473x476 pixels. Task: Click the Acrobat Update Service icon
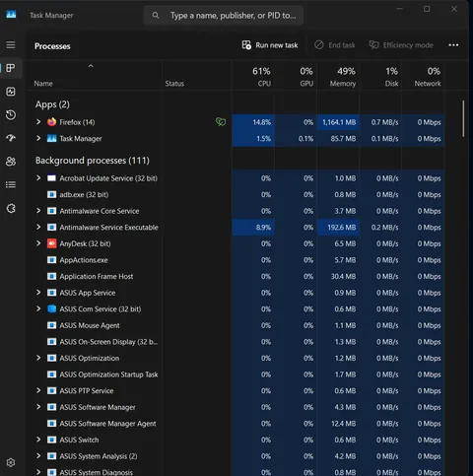pyautogui.click(x=51, y=178)
